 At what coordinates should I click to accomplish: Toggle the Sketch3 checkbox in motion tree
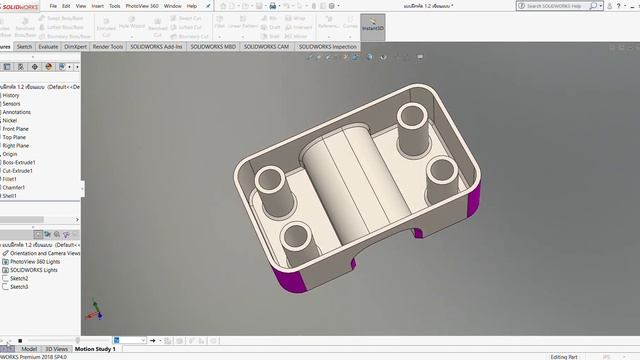tap(5, 287)
